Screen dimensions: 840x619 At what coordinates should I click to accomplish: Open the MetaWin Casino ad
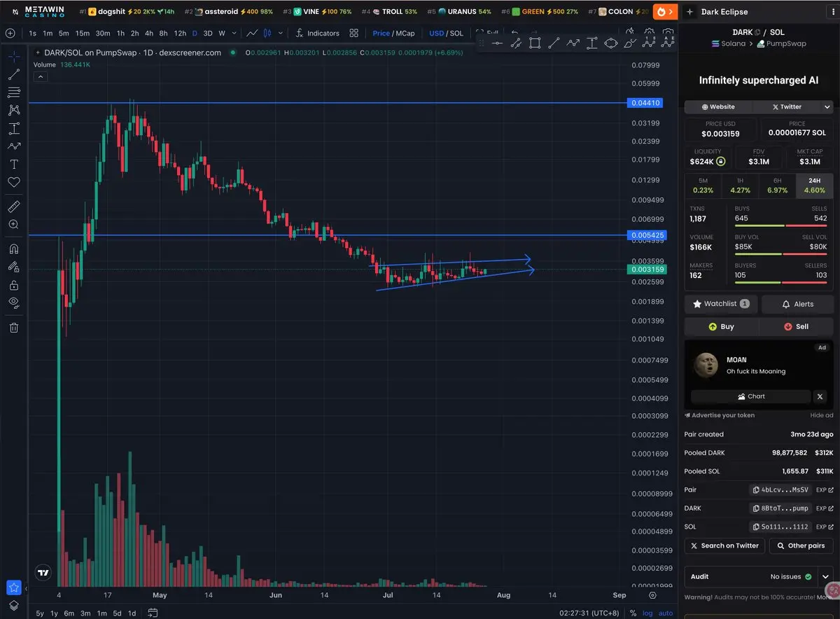click(x=38, y=11)
